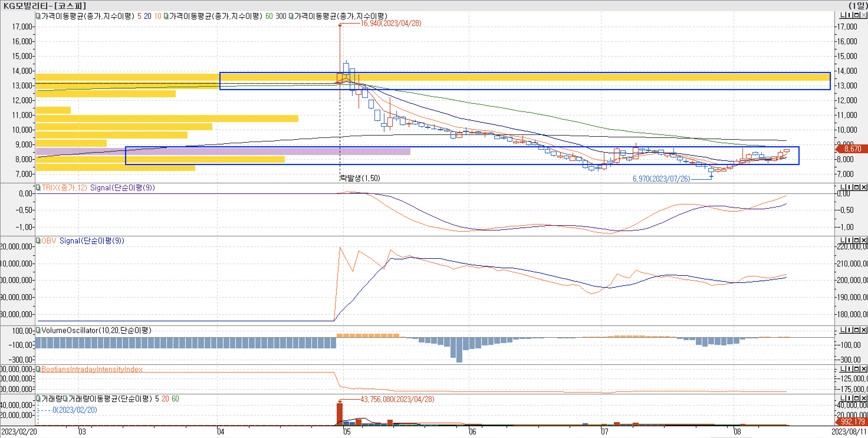The image size is (868, 438).
Task: Click the first 가격이동평균 indicator label
Action: click(x=87, y=16)
